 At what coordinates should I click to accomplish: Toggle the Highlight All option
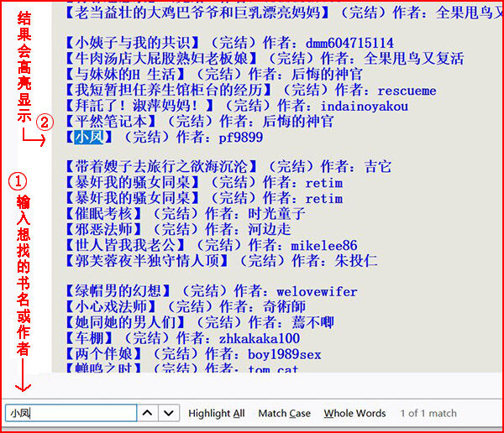pos(216,413)
